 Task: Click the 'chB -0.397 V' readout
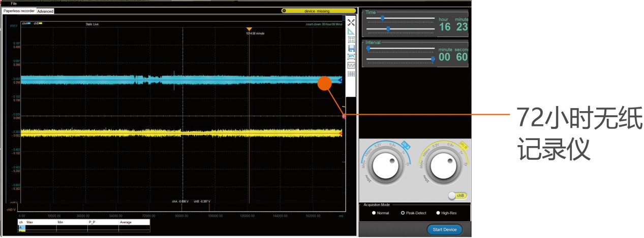tap(202, 201)
